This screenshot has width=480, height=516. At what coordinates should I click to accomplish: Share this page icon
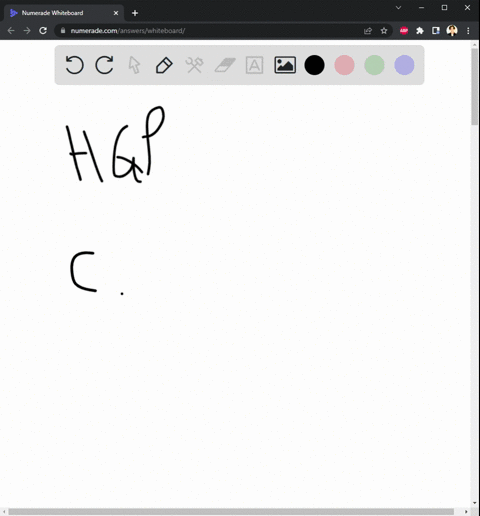(x=368, y=31)
